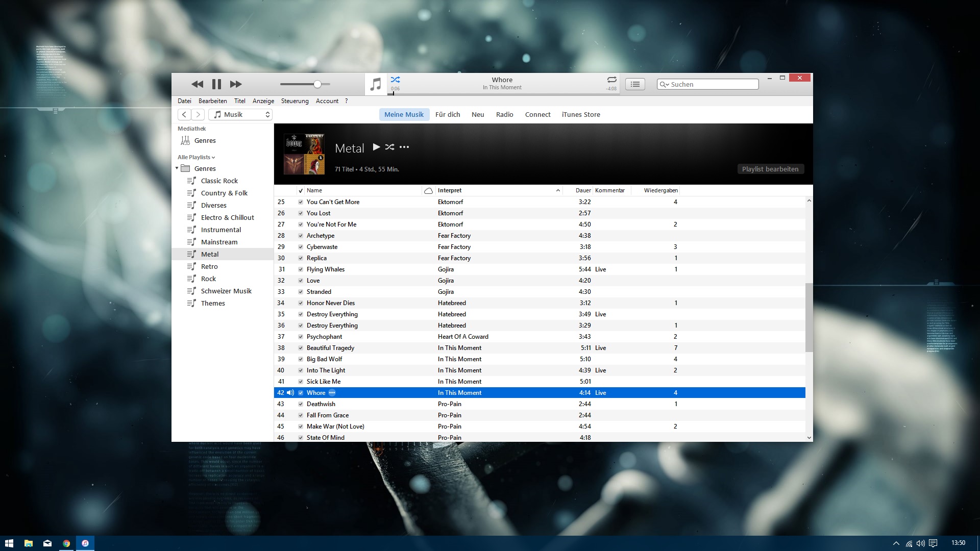Toggle shuffle in the now-playing display
Viewport: 980px width, 551px height.
(x=395, y=80)
